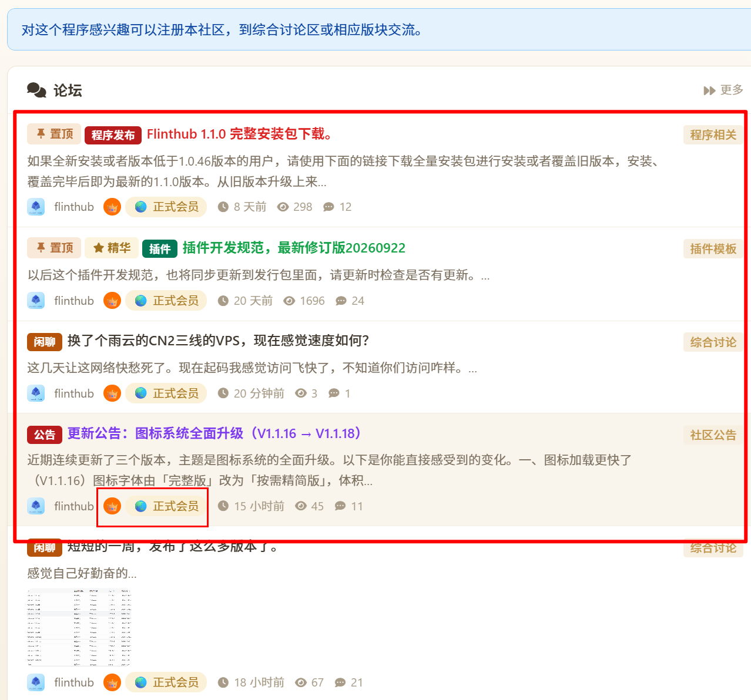Viewport: 751px width, 700px height.
Task: Open the 综合讨论 tag on the CN2三线 VPS post
Action: pyautogui.click(x=713, y=342)
